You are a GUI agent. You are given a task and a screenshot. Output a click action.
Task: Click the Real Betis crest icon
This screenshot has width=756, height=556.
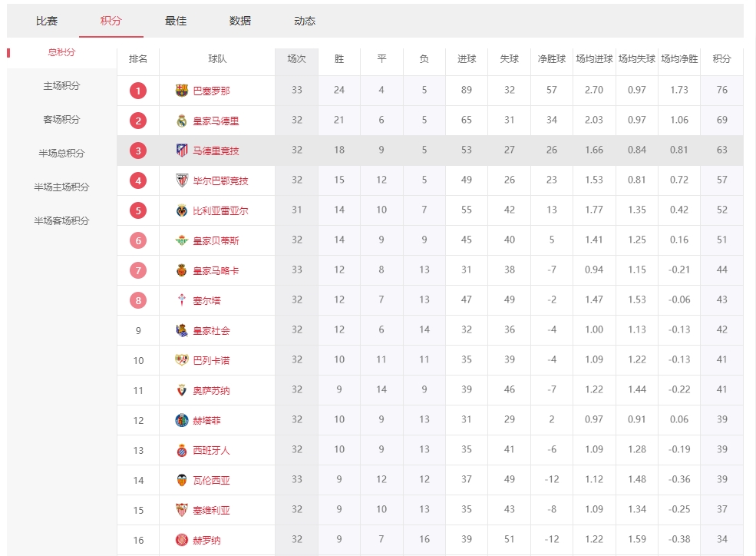coord(182,240)
